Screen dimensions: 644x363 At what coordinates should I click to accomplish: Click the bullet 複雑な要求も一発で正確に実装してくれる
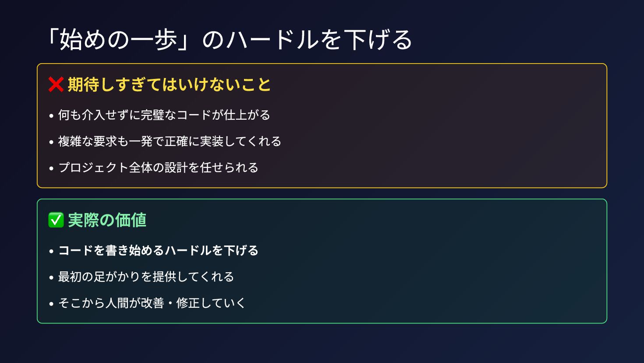click(170, 141)
